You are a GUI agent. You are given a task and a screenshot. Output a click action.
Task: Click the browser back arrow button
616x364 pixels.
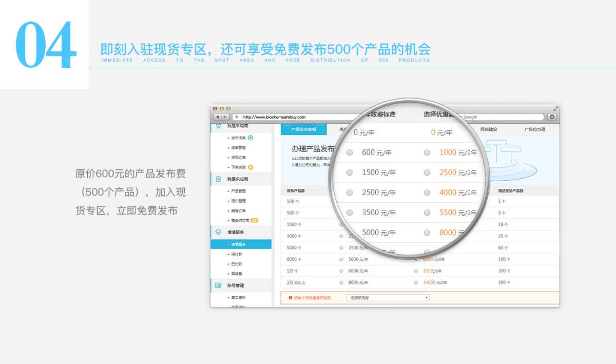[x=218, y=117]
